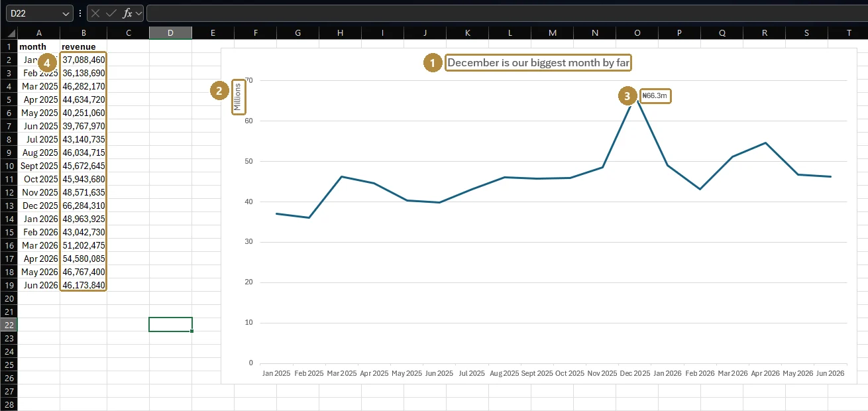This screenshot has height=411, width=868.
Task: Click numbered annotation badge 3
Action: 628,96
